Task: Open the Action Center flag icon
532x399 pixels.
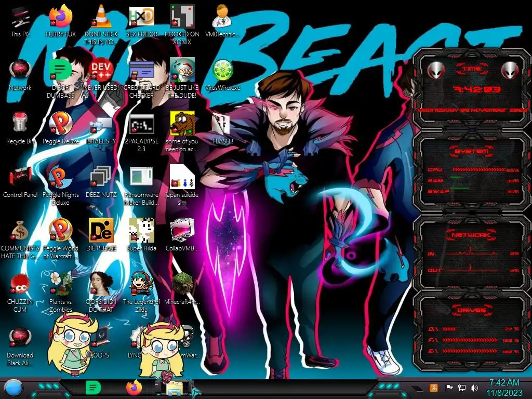Action: (449, 388)
